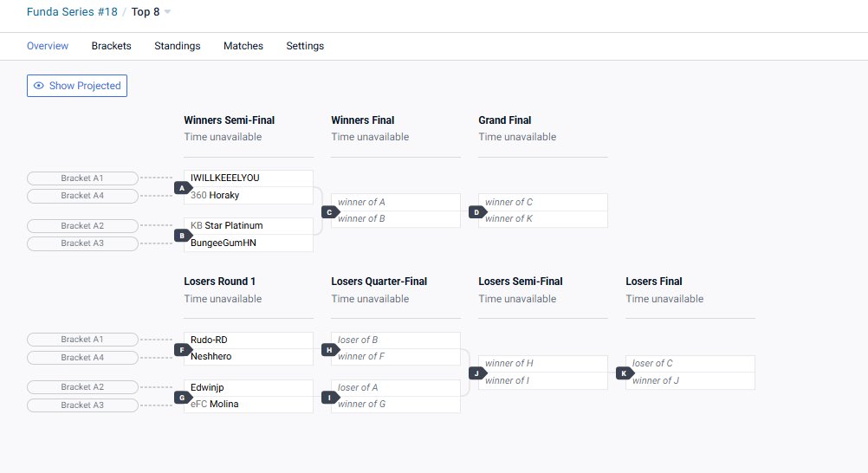Screen dimensions: 868x473
Task: Click match badge G in Losers Round 1
Action: [182, 397]
